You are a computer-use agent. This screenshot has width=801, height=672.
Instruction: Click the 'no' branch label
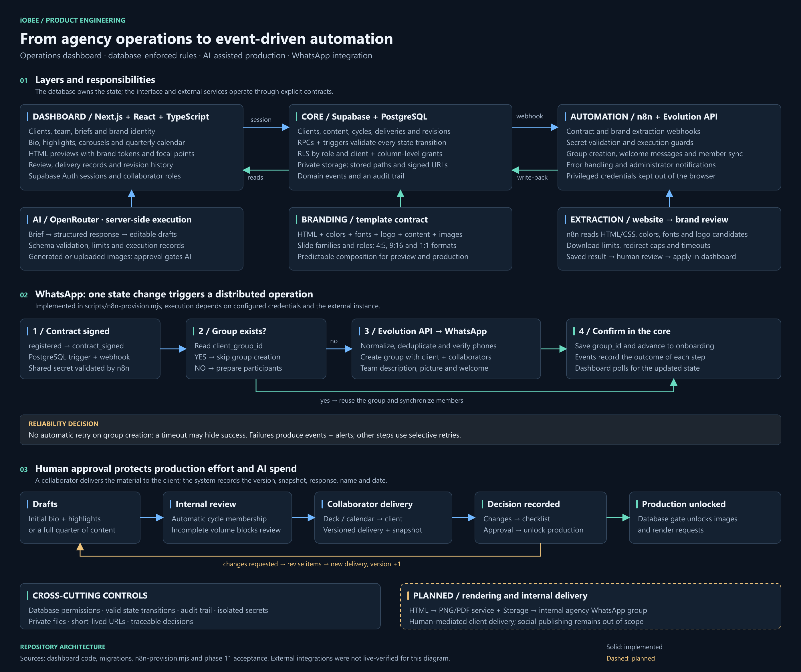point(334,341)
